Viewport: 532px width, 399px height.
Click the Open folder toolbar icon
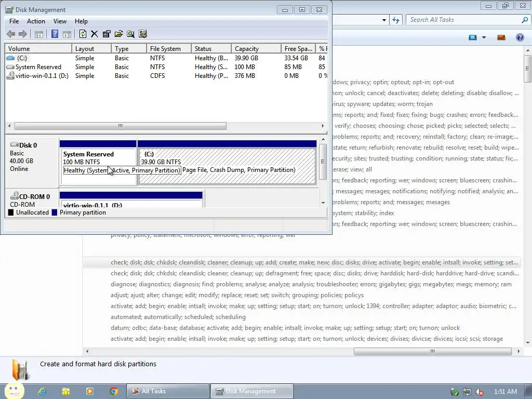click(x=118, y=34)
